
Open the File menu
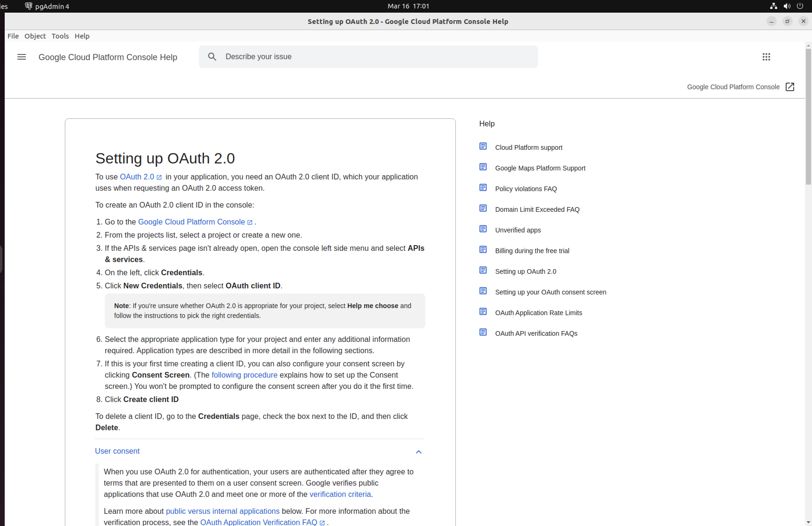[x=13, y=36]
